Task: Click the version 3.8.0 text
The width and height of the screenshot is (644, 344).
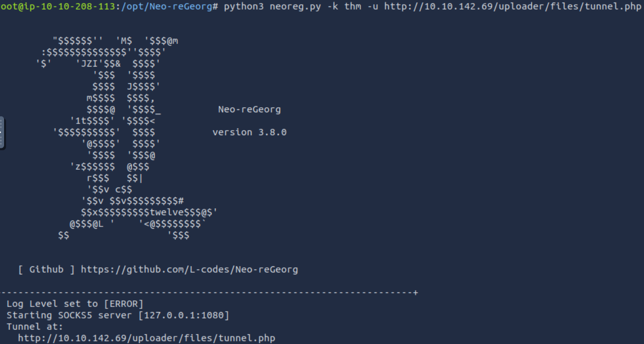Action: tap(249, 132)
